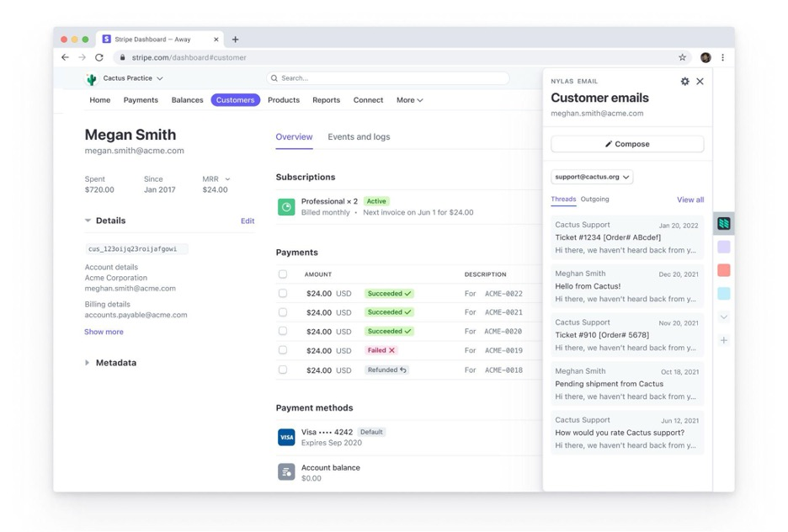Collapse the Details section
The image size is (788, 532).
pyautogui.click(x=88, y=221)
